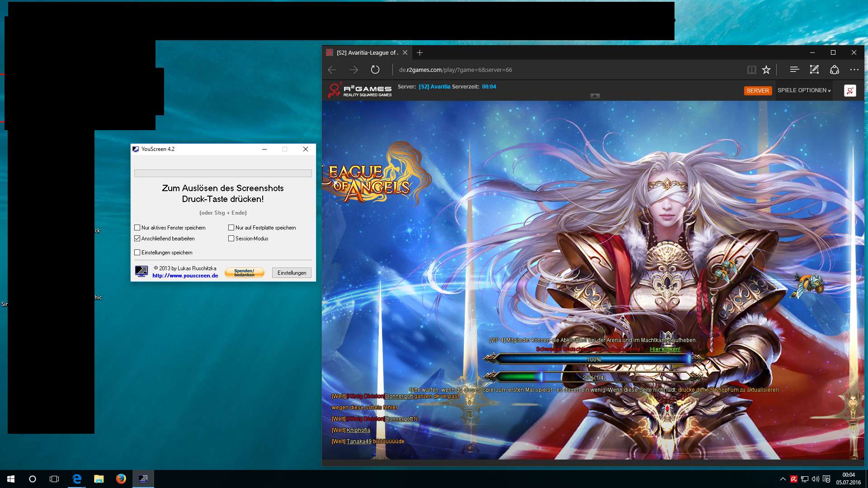The height and width of the screenshot is (488, 868).
Task: Click the Edge refresh page icon
Action: [375, 70]
